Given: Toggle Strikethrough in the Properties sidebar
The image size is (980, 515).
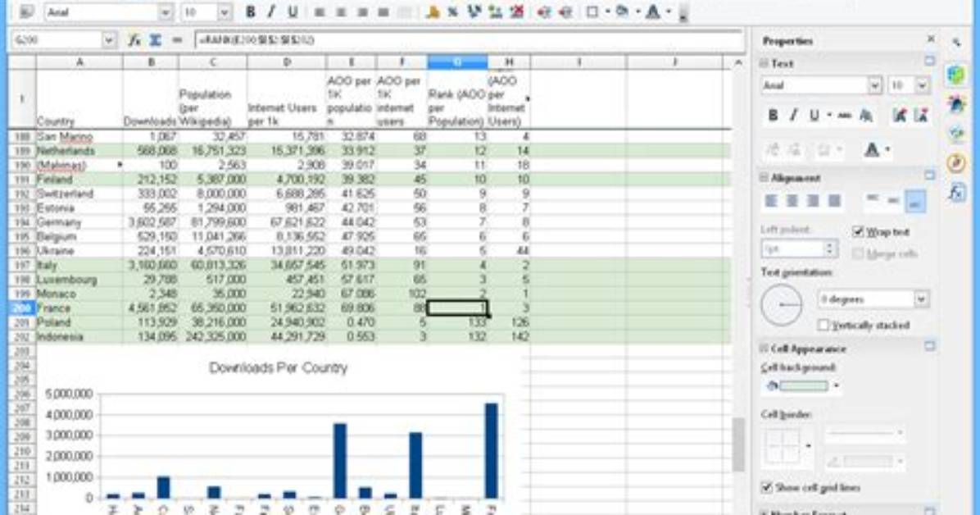Looking at the screenshot, I should 844,115.
